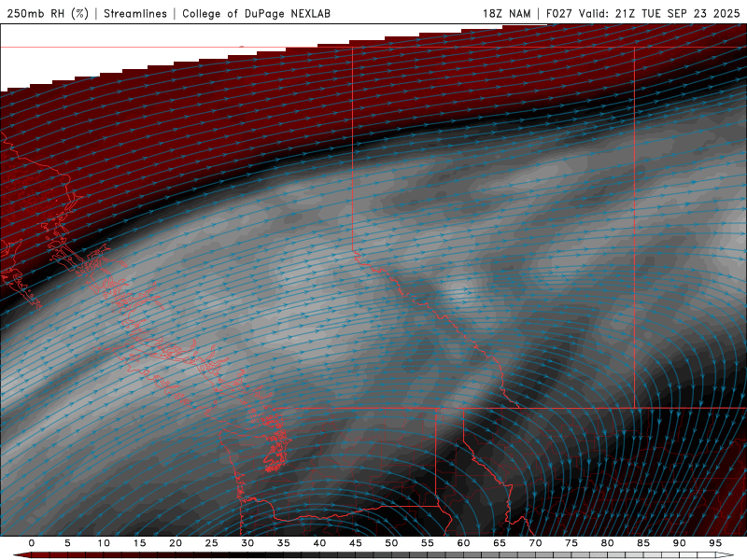
Task: Click the colorbar label "10"
Action: (104, 543)
